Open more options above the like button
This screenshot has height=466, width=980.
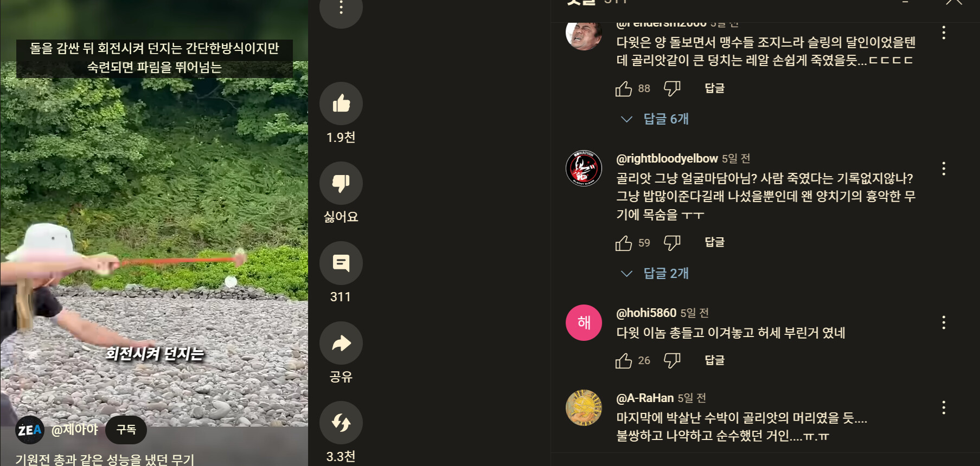click(341, 8)
